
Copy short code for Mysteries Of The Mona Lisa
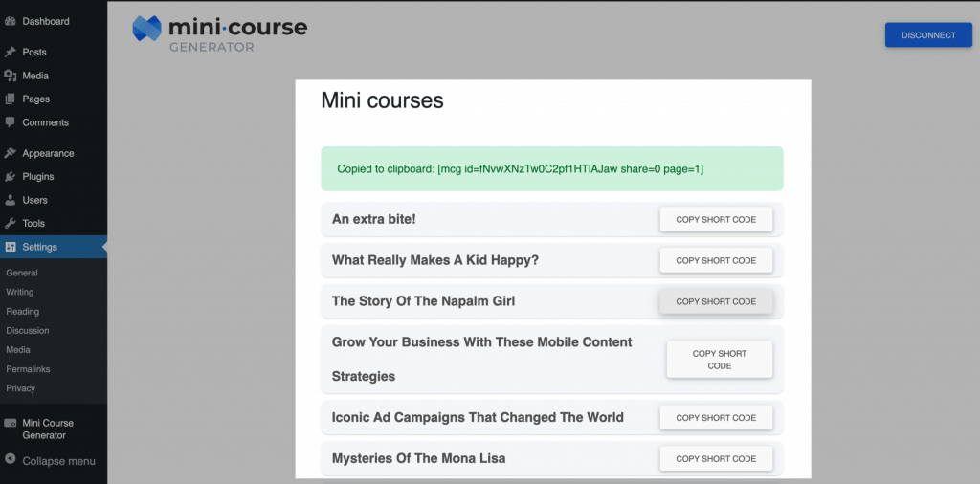[716, 459]
